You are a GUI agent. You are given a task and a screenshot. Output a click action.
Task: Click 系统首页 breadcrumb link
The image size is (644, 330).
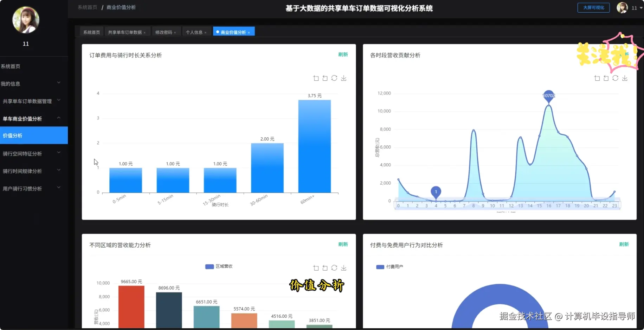[x=87, y=7]
